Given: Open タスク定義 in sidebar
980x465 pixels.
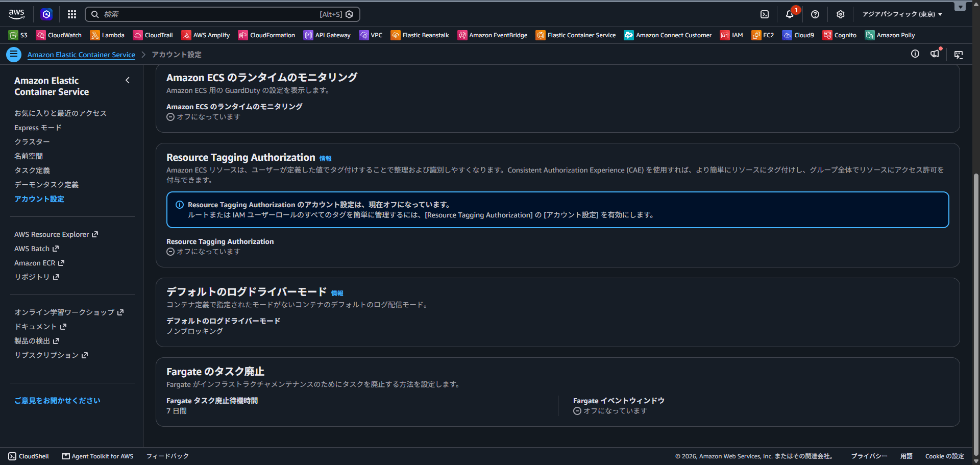Looking at the screenshot, I should click(x=32, y=170).
